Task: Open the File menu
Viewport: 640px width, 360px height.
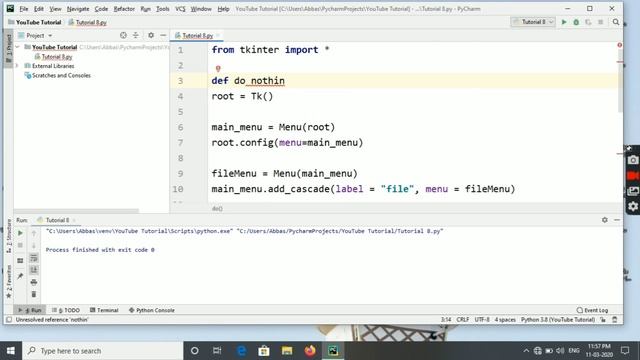Action: pyautogui.click(x=24, y=9)
